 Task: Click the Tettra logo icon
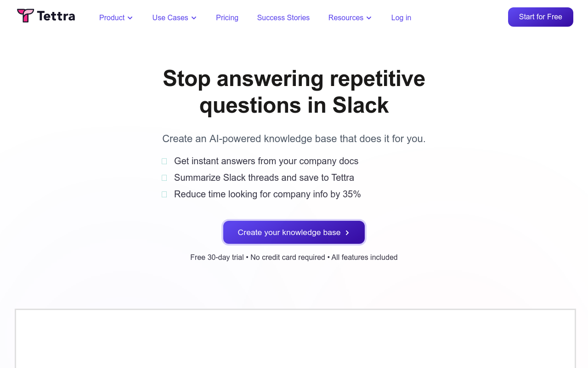coord(25,16)
